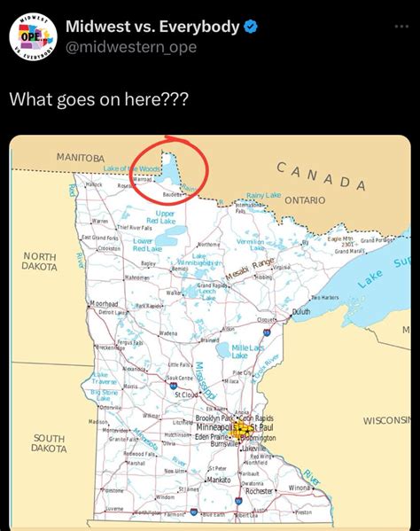
Task: Open the three-dot more options menu
Action: pos(401,26)
